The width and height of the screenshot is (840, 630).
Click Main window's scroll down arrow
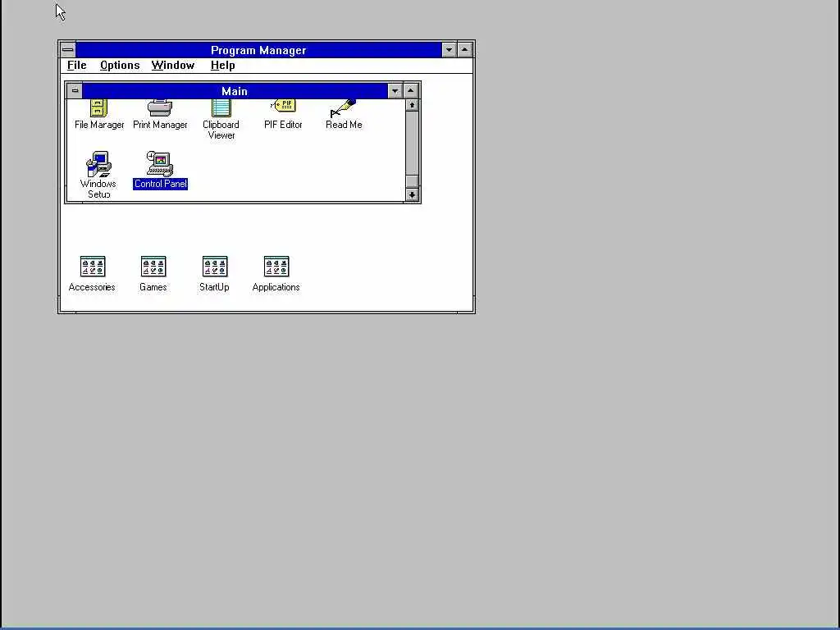click(x=412, y=195)
